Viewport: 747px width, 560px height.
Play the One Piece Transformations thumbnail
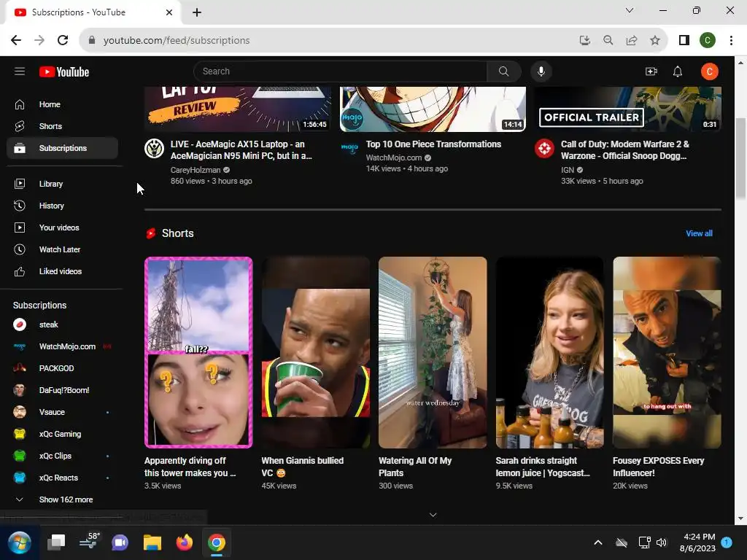click(433, 109)
